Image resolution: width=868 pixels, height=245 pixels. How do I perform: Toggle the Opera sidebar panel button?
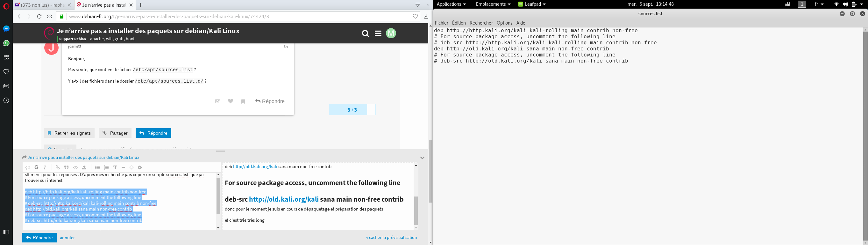point(6,232)
